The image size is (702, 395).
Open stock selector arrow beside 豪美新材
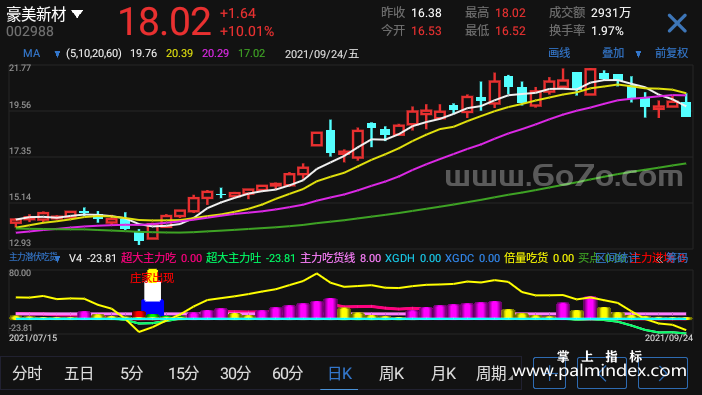coord(77,15)
